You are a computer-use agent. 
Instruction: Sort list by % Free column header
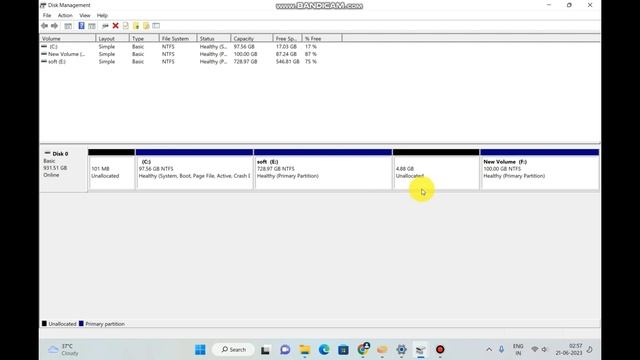pyautogui.click(x=322, y=38)
